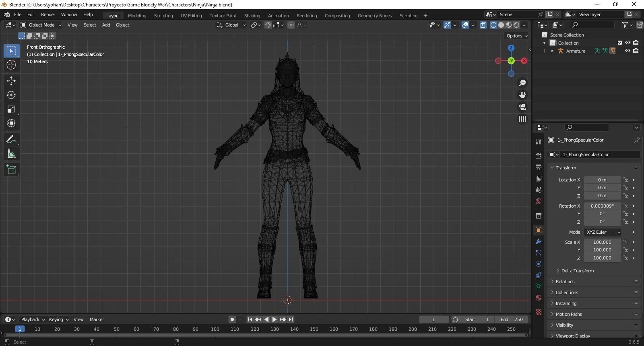Select the Transform tool
This screenshot has width=644, height=346.
pos(11,123)
